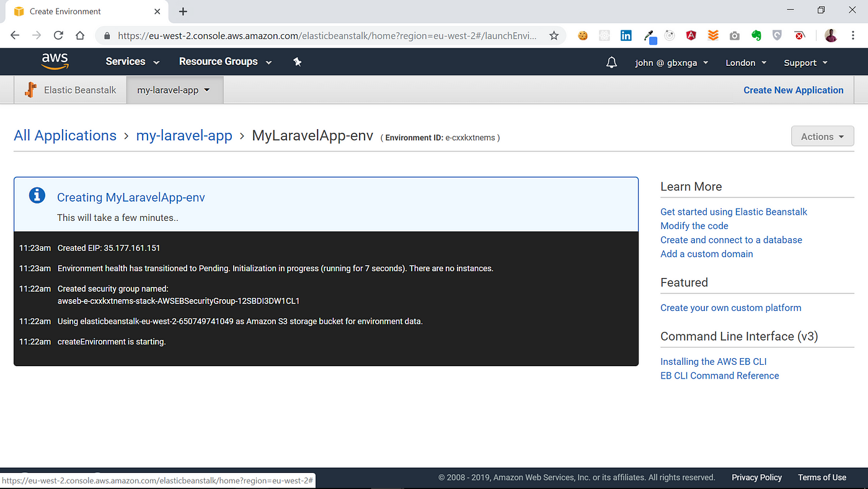Open a new browser tab
The height and width of the screenshot is (489, 868).
[183, 11]
